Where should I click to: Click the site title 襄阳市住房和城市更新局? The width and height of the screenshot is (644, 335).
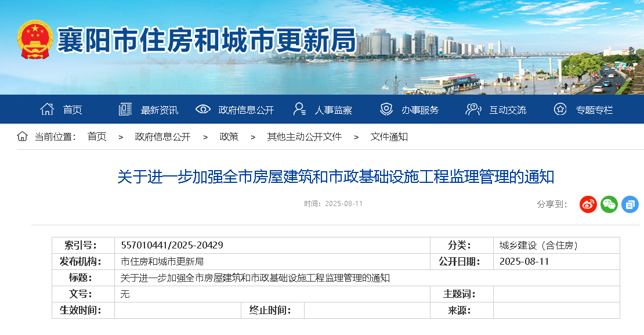(x=206, y=41)
